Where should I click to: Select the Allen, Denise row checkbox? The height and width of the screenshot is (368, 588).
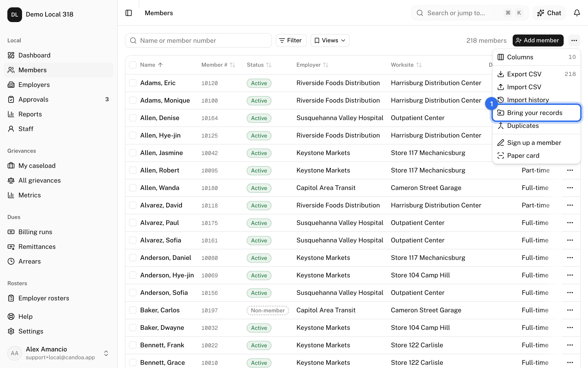point(133,118)
